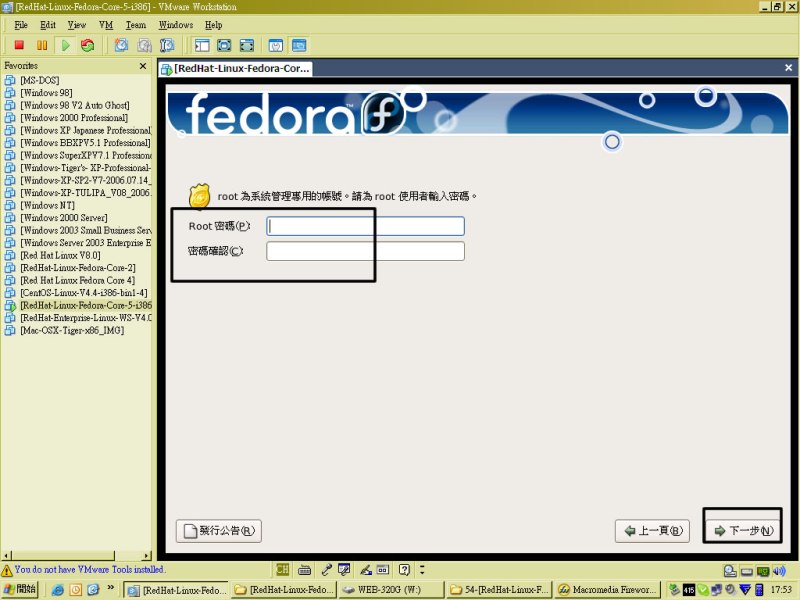Click the 下一步(N) next button
Screen dimensions: 800x600
click(743, 531)
